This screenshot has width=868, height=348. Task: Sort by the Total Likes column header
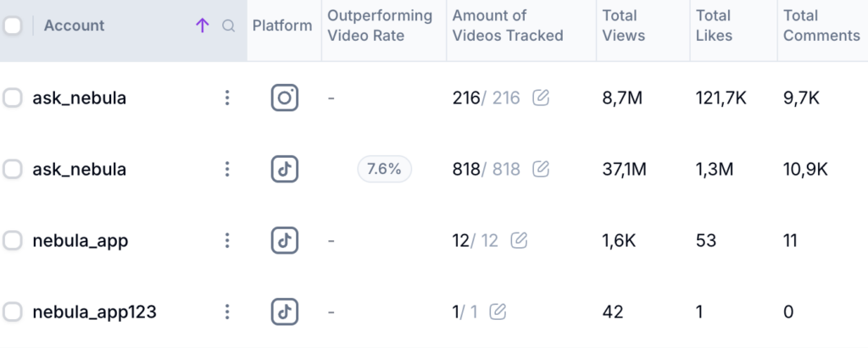coord(714,25)
